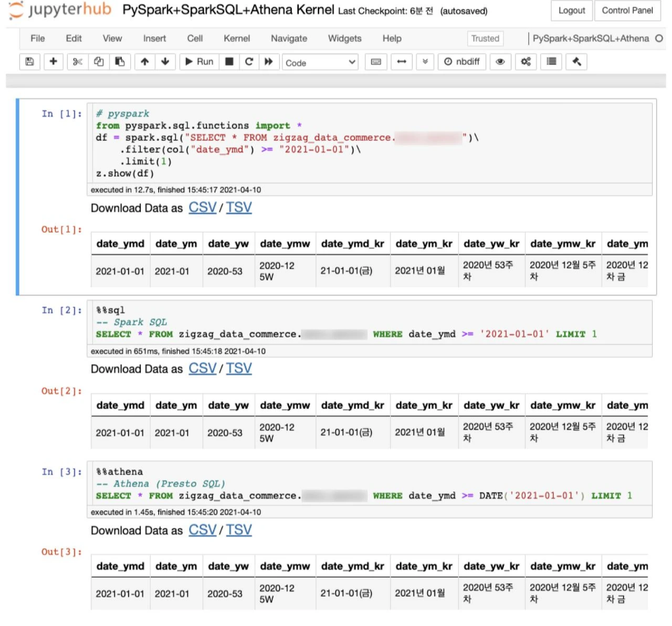
Task: Click the double chevron down toolbar icon
Action: tap(425, 62)
